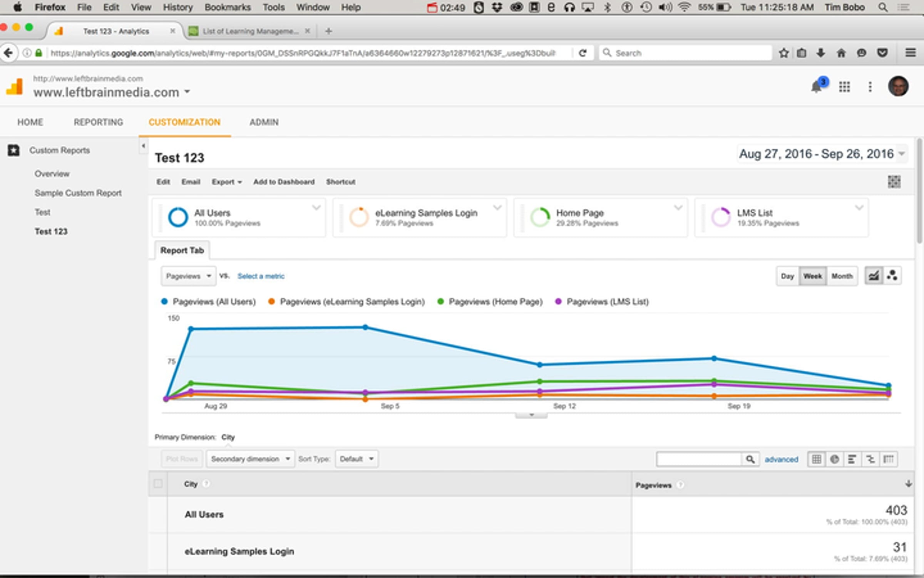Image resolution: width=924 pixels, height=578 pixels.
Task: Go to the Reporting tab
Action: pos(98,122)
